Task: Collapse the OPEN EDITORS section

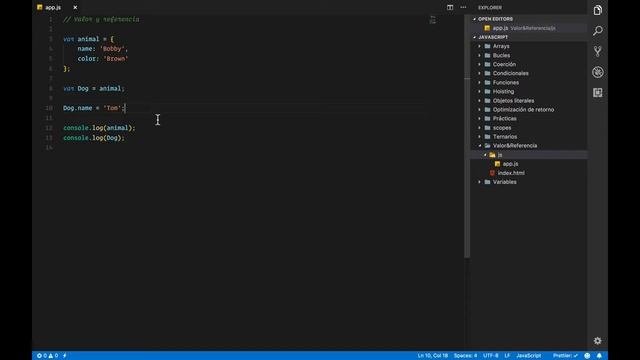Action: click(x=496, y=19)
